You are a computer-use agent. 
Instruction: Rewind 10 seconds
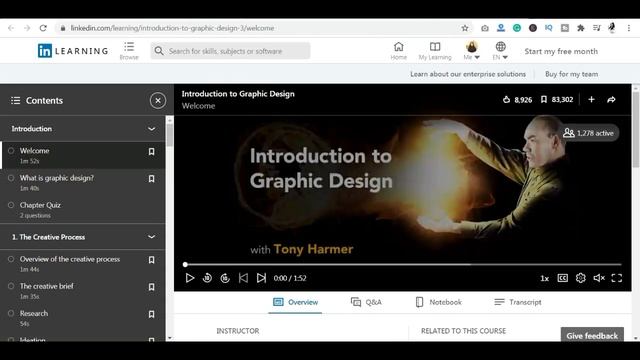click(207, 278)
